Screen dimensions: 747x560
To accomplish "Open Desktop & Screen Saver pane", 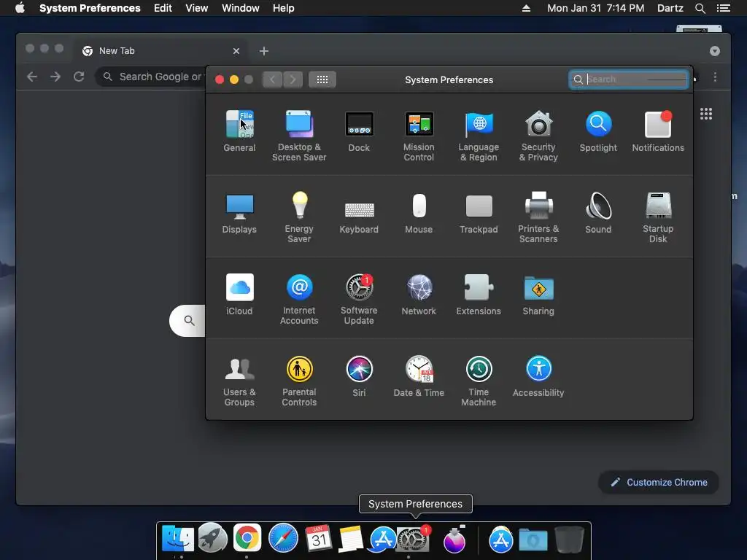I will (x=299, y=136).
